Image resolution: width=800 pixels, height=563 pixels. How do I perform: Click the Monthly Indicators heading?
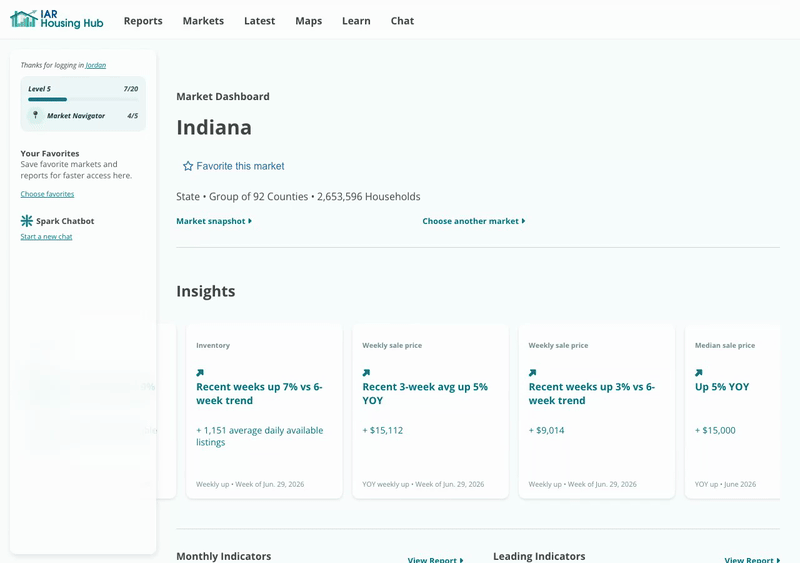[x=223, y=556]
